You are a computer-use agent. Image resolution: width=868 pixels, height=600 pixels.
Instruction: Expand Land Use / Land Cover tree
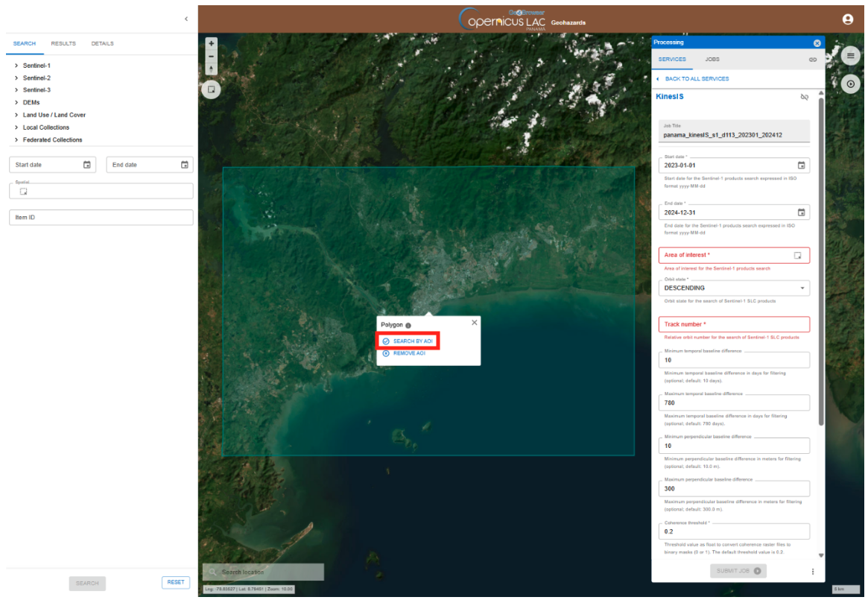16,115
